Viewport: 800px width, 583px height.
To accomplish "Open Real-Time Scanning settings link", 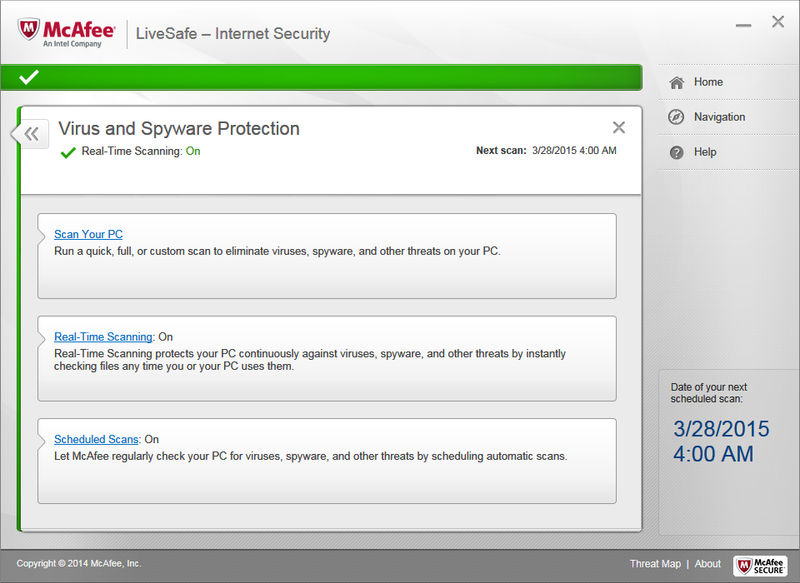I will point(103,337).
